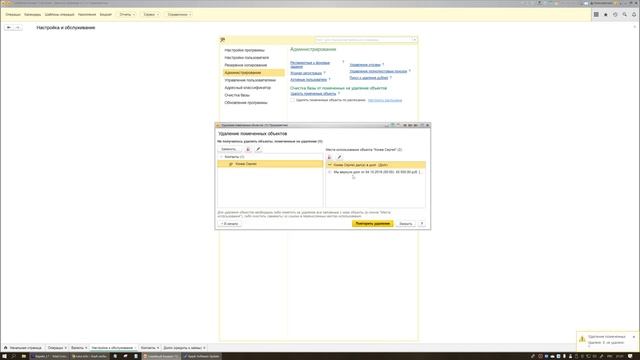Viewport: 640px width, 360px height.
Task: Click the Windows Start button
Action: pos(4,356)
